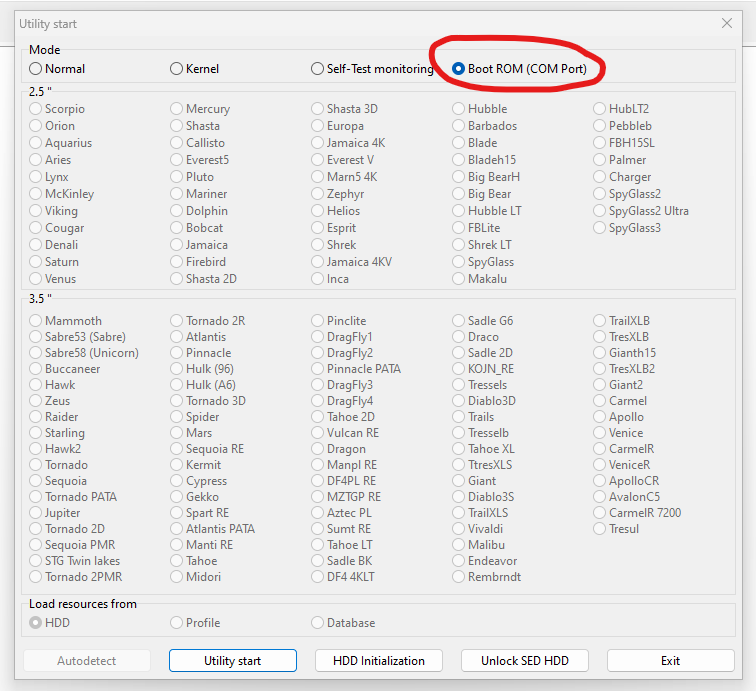Choose the Mammoth 3.5" family
The image size is (756, 691).
(x=36, y=321)
